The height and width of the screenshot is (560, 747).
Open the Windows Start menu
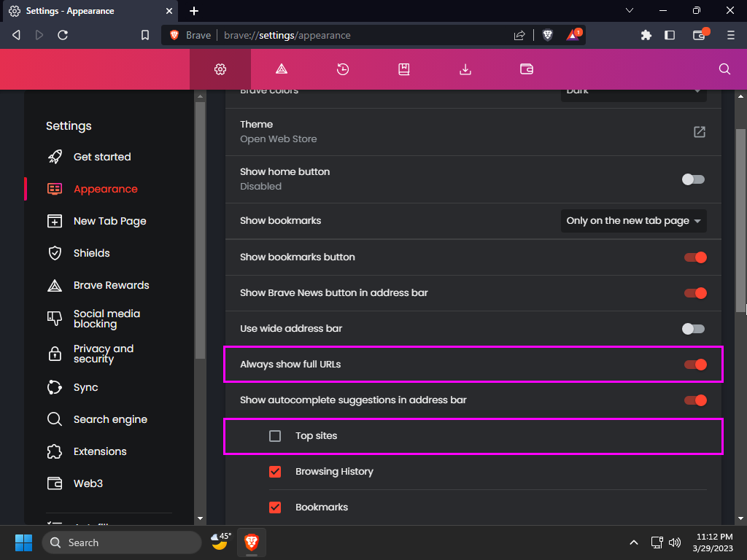(x=23, y=542)
